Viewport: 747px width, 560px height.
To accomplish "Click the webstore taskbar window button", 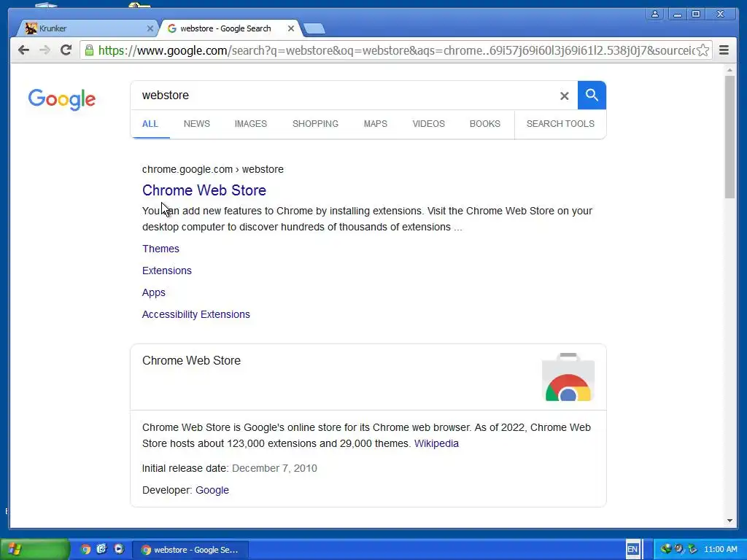I will coord(190,550).
